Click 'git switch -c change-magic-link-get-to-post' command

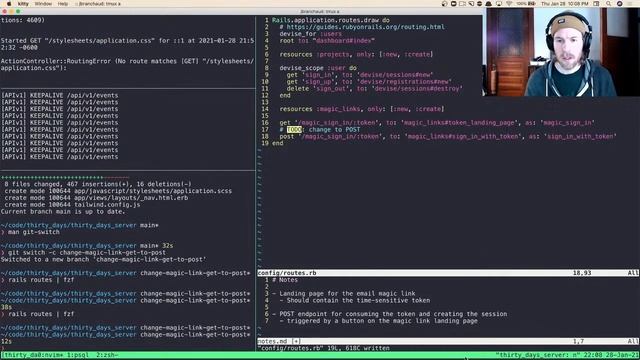click(x=87, y=253)
